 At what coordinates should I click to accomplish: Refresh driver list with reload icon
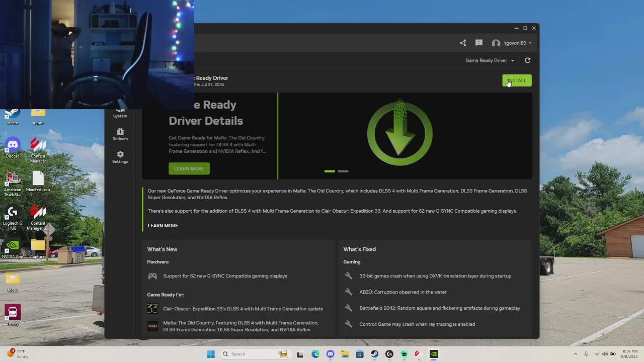click(x=527, y=60)
